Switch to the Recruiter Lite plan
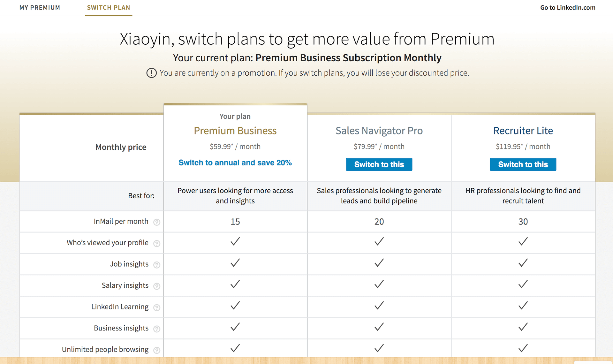Screen dimensions: 613x364 click(x=523, y=164)
